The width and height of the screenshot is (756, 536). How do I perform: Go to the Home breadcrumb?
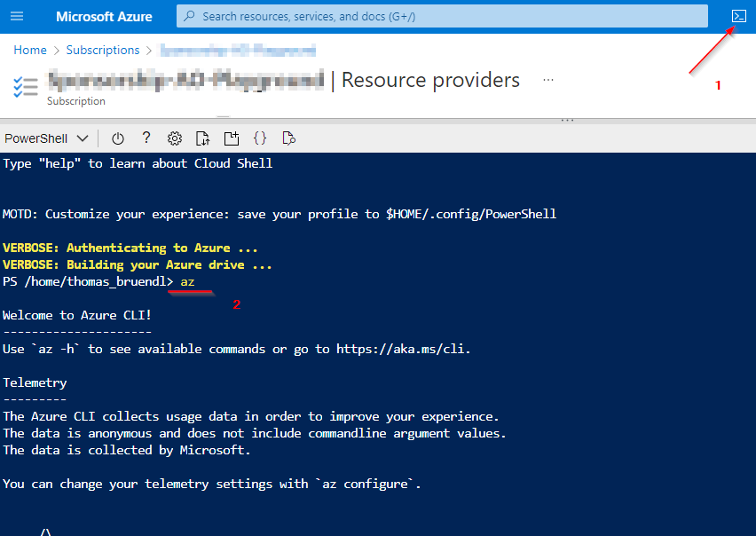pos(30,50)
